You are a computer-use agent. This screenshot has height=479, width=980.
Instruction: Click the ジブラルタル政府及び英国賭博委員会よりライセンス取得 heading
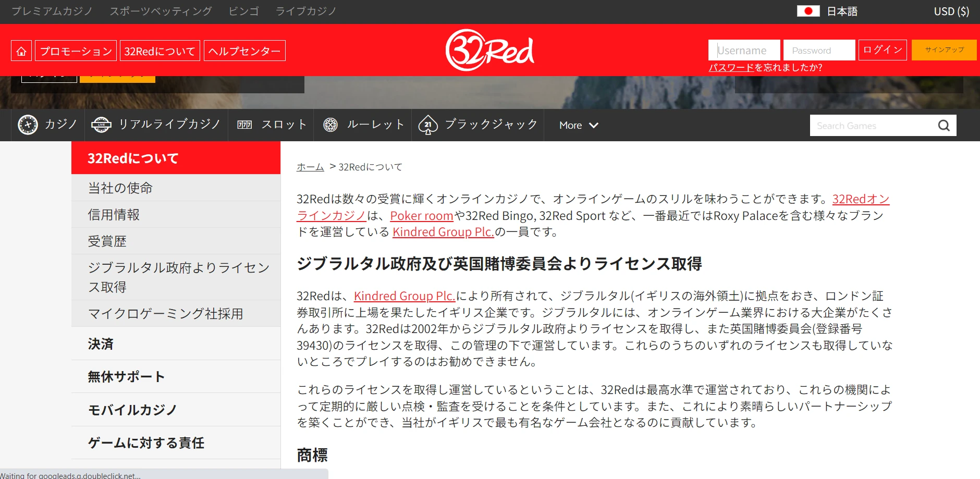pyautogui.click(x=499, y=264)
